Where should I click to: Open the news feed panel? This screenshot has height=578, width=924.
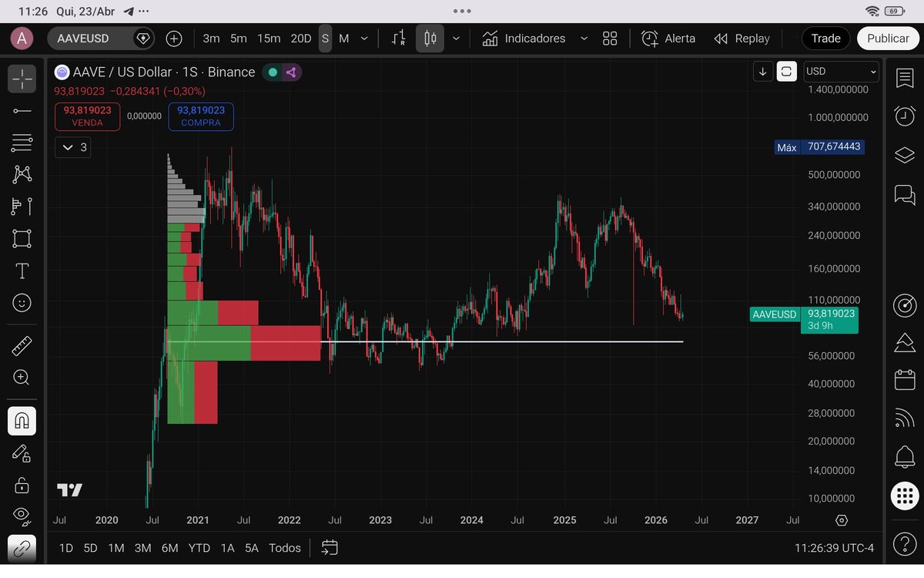[905, 418]
